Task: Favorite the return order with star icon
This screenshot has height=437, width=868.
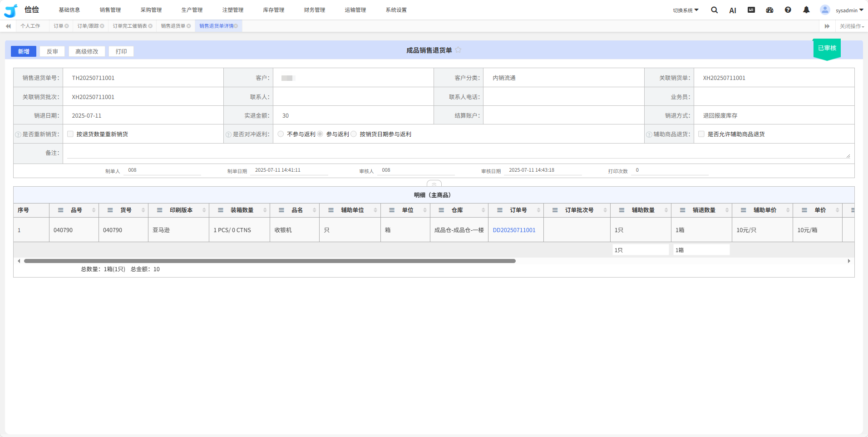Action: point(458,50)
